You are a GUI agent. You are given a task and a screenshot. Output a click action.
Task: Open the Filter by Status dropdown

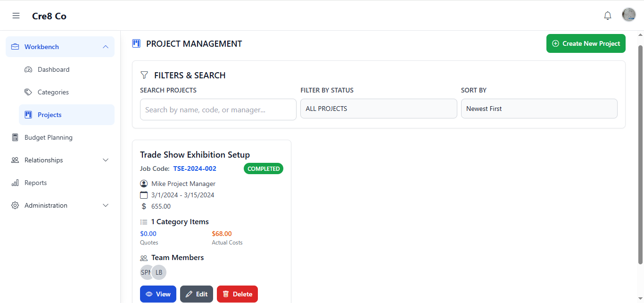(379, 109)
